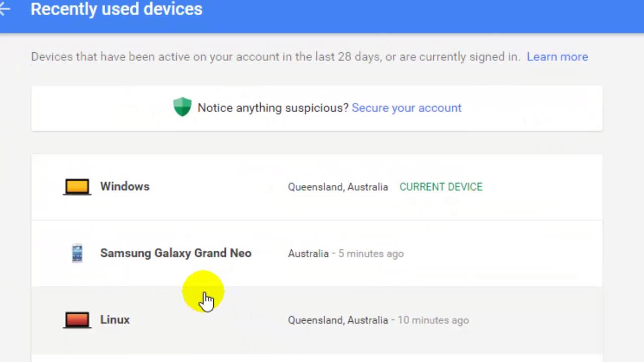Screen dimensions: 644x362
Task: Click the 10 minutes ago timestamp
Action: tap(433, 320)
